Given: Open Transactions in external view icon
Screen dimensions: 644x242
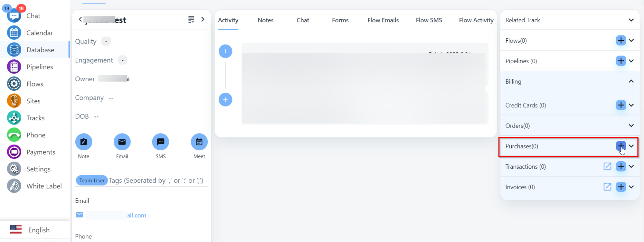Looking at the screenshot, I should 607,166.
